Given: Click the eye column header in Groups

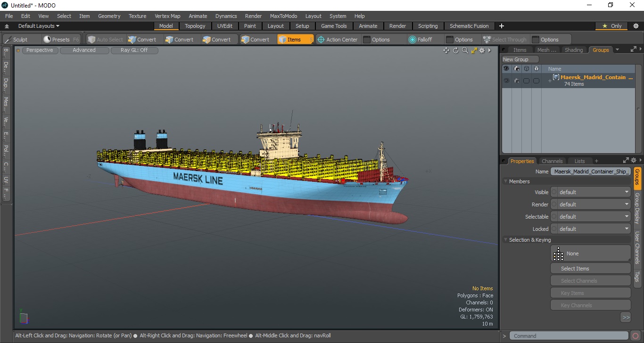Looking at the screenshot, I should coord(506,69).
